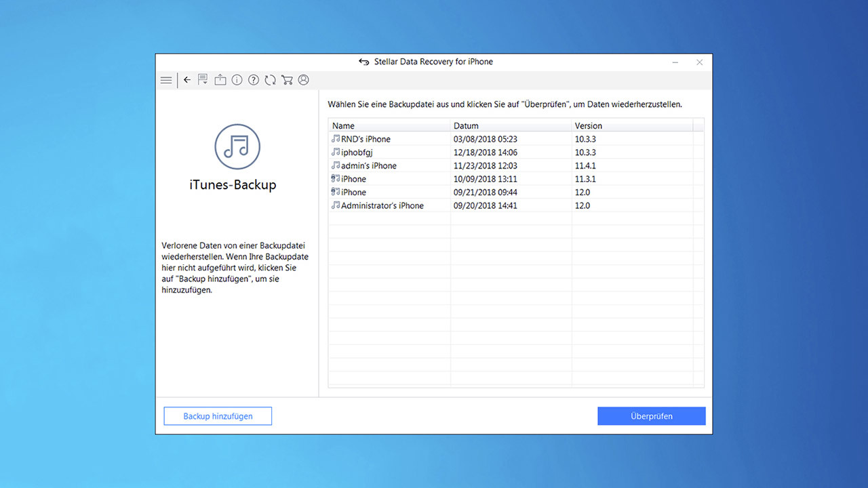Click the title bar back-arrow logo icon

click(364, 62)
